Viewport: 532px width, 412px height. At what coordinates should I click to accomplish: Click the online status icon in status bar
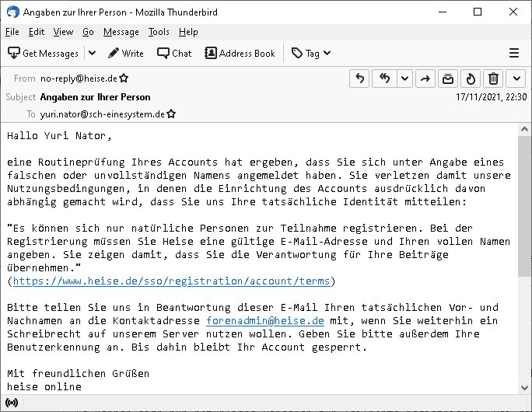click(x=12, y=403)
